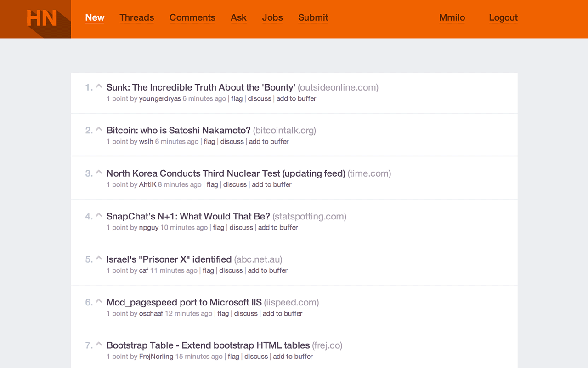The width and height of the screenshot is (588, 368).
Task: Open 'Bitcoin: who is Satoshi Nakamoto?' story
Action: click(179, 130)
